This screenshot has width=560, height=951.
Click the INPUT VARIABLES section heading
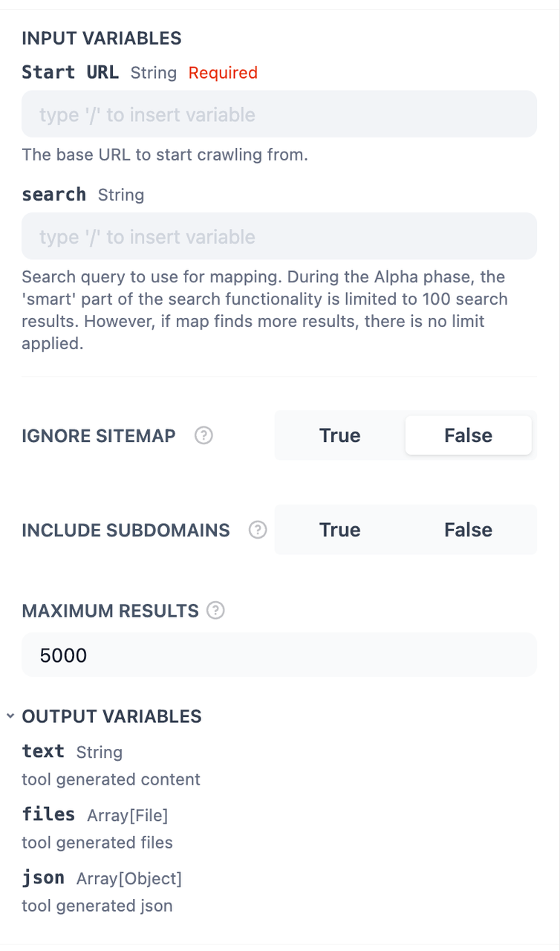102,38
